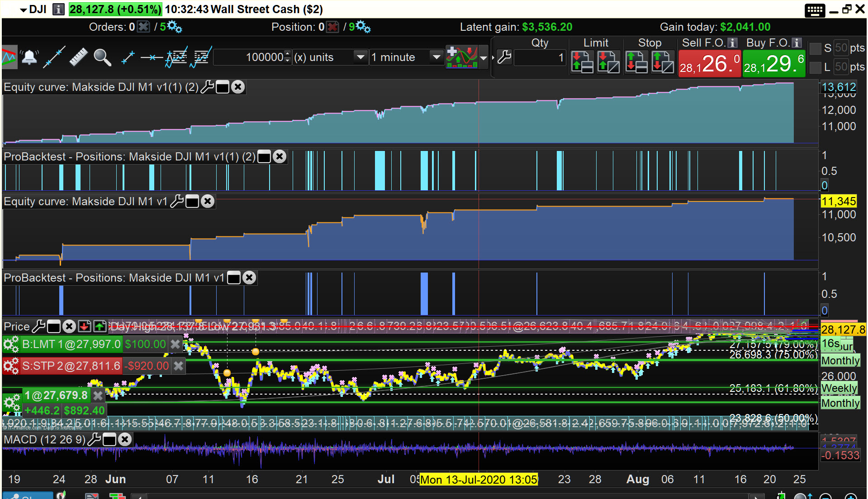This screenshot has width=868, height=499.
Task: Expand the (x) units dropdown
Action: point(360,57)
